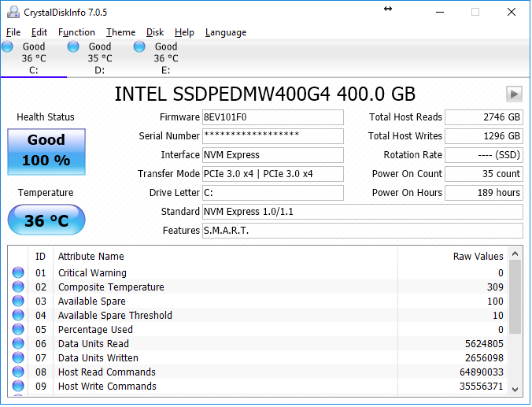
Task: Click the Standard field NVM Express 1.0/1.1
Action: point(362,212)
